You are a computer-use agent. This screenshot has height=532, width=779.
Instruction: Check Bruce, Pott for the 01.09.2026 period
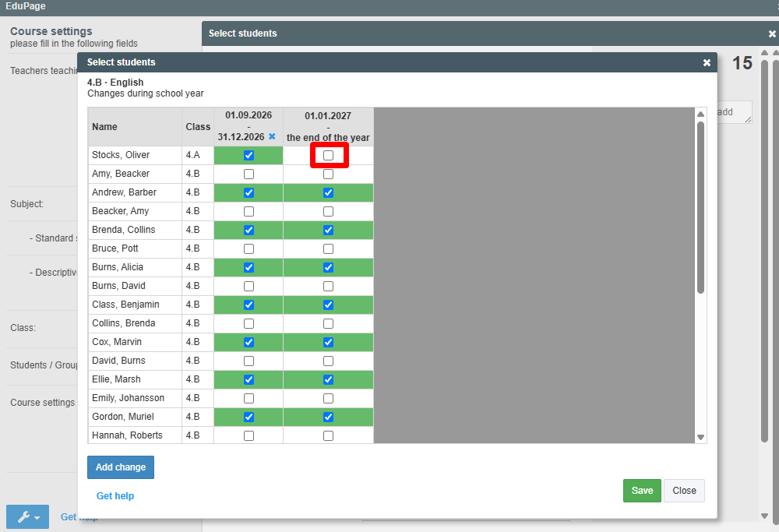[x=249, y=248]
